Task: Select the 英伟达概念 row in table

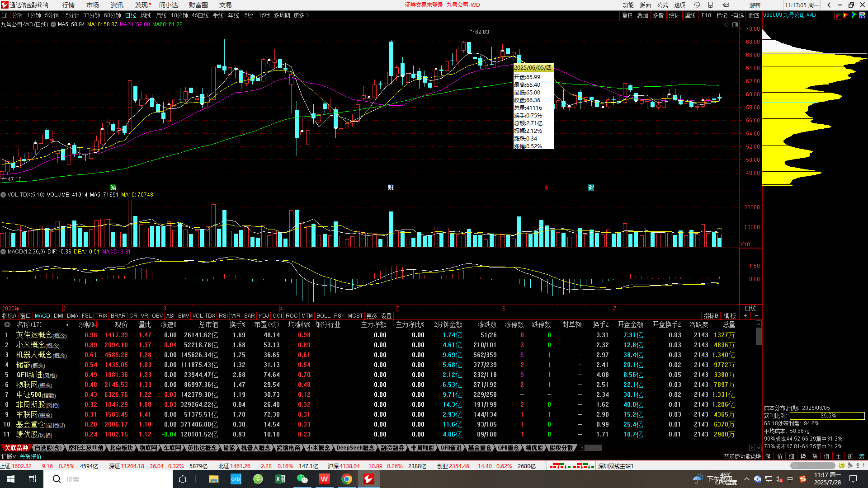Action: click(x=377, y=335)
